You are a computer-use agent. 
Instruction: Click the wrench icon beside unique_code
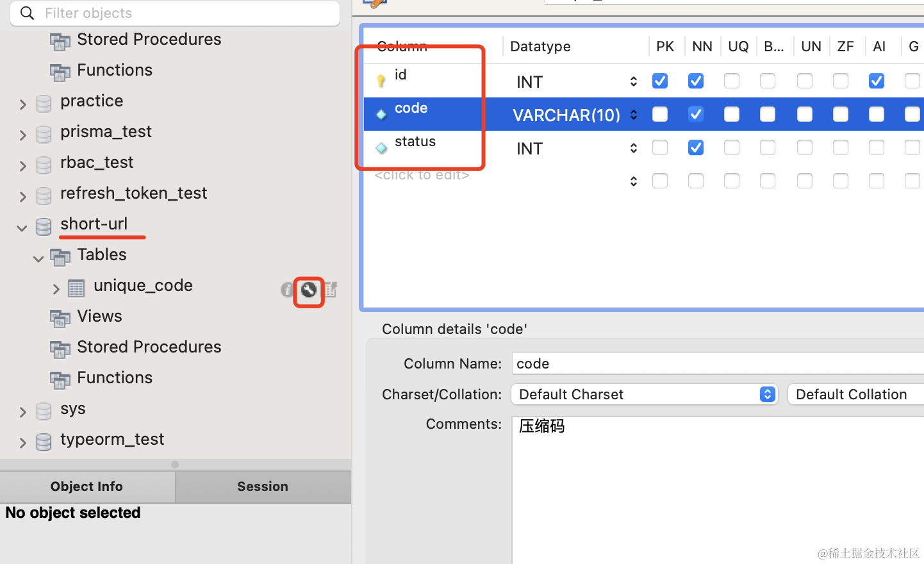click(x=309, y=290)
